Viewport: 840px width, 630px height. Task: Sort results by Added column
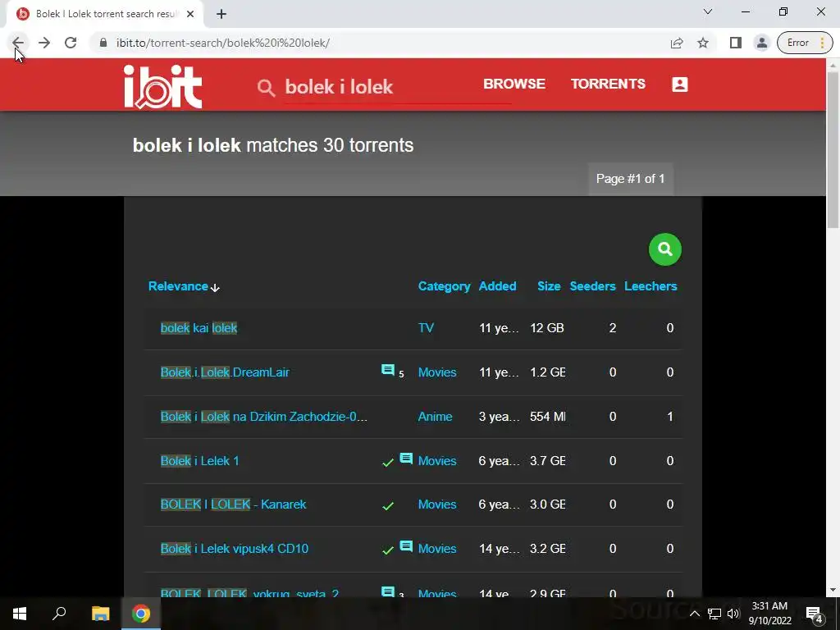click(497, 286)
